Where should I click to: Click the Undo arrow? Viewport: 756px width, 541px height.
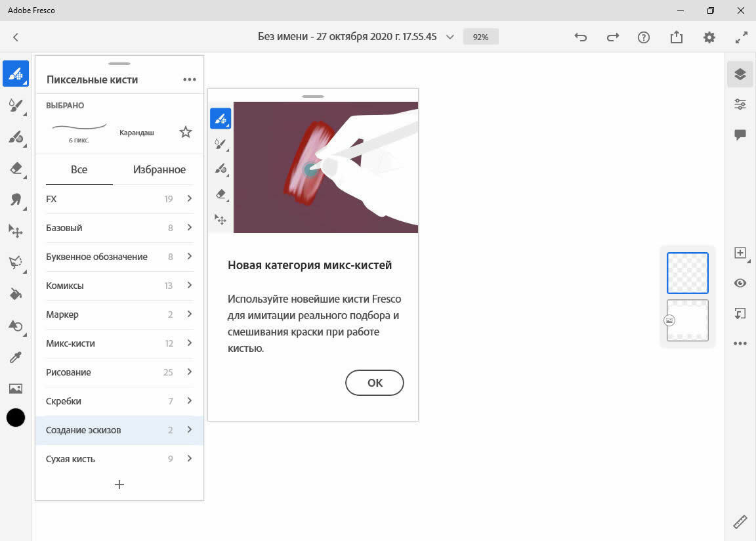coord(580,37)
